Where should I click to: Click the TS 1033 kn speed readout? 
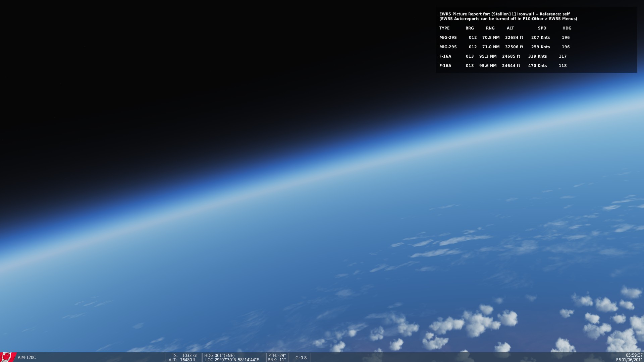(x=184, y=356)
